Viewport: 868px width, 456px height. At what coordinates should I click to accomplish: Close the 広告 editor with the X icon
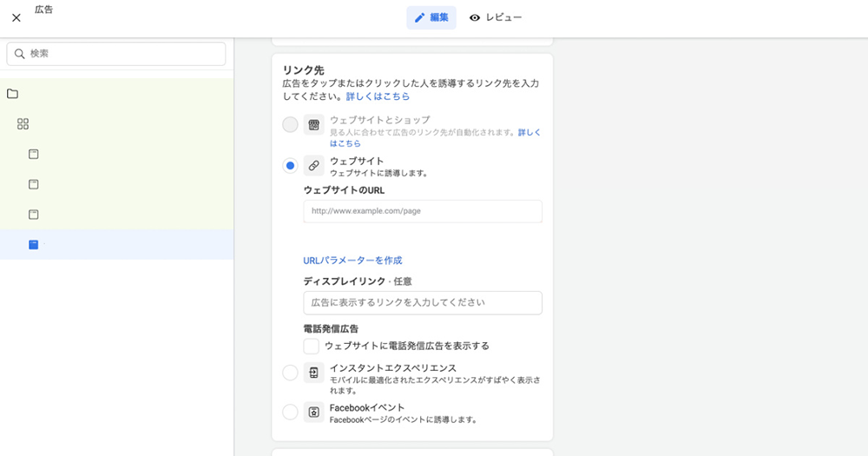tap(16, 17)
